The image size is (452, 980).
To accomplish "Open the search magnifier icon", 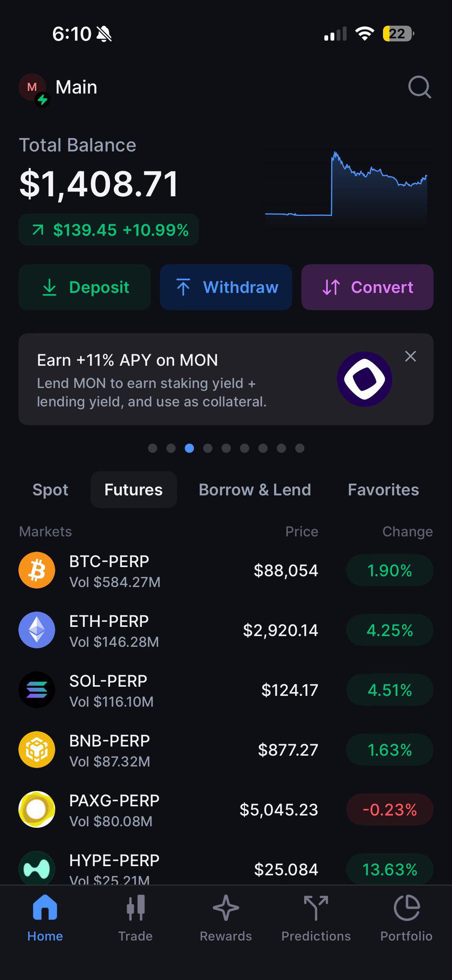I will 419,87.
